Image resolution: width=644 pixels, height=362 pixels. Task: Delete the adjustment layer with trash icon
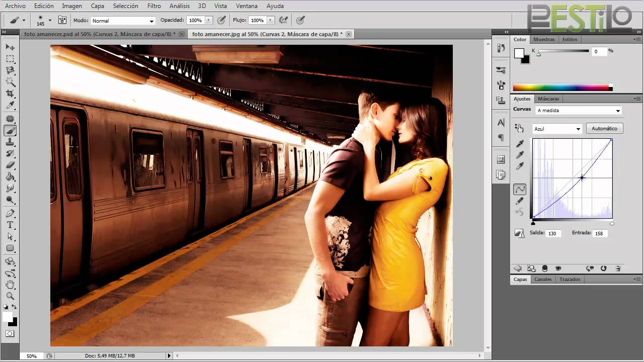click(x=618, y=268)
